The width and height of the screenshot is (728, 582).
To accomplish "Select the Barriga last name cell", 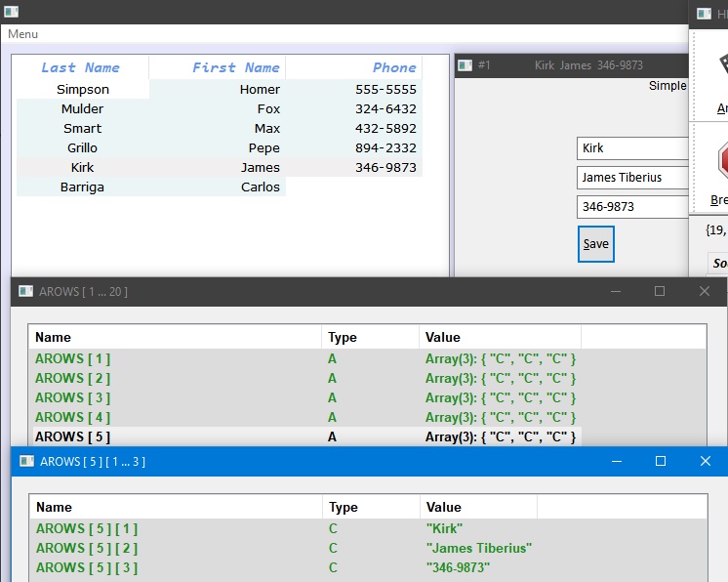I will (83, 187).
